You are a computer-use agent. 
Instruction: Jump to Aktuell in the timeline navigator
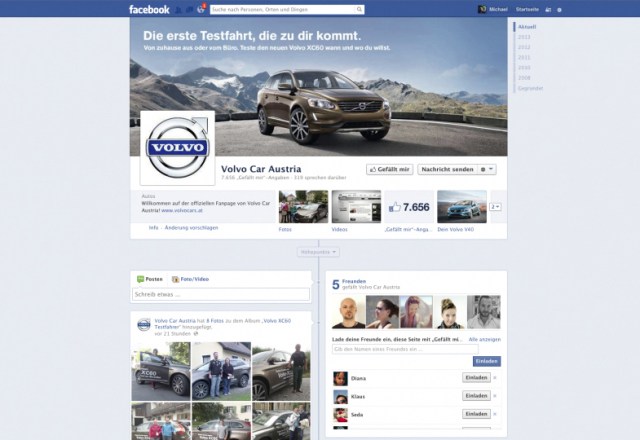tap(527, 27)
